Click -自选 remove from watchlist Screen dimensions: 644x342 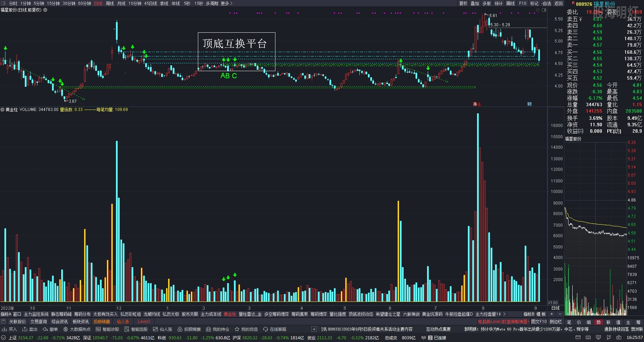546,3
